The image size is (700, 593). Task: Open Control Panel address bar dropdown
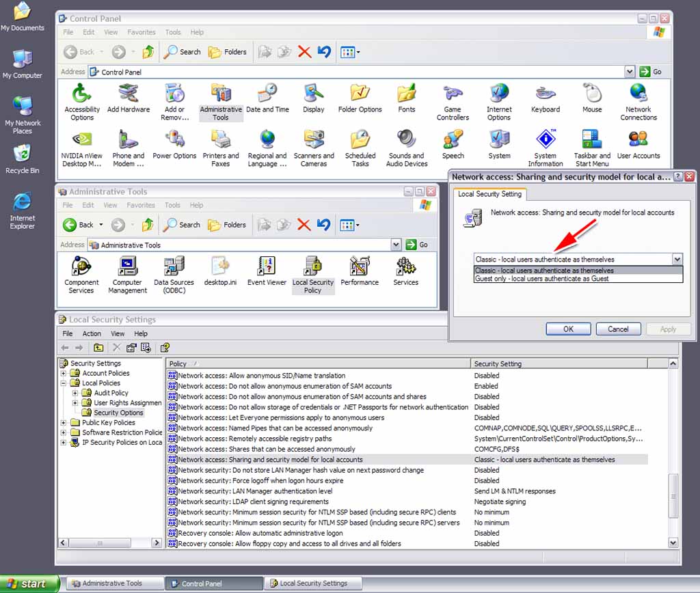click(x=630, y=72)
